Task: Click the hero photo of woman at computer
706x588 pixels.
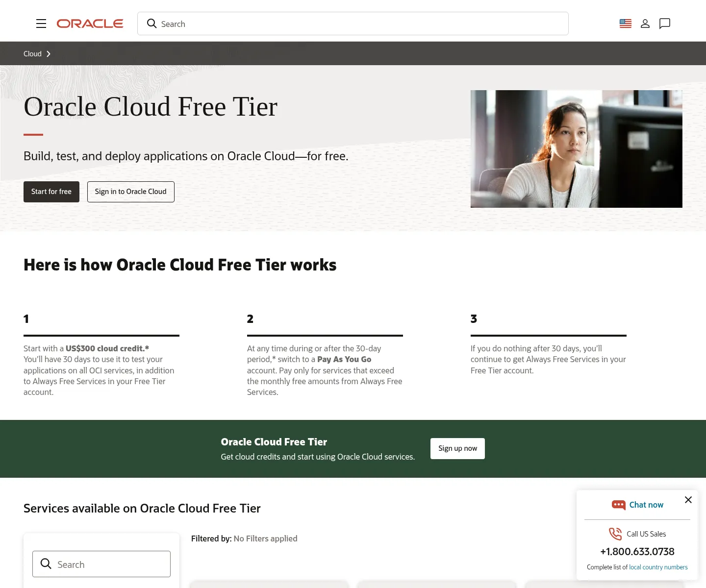Action: [577, 149]
